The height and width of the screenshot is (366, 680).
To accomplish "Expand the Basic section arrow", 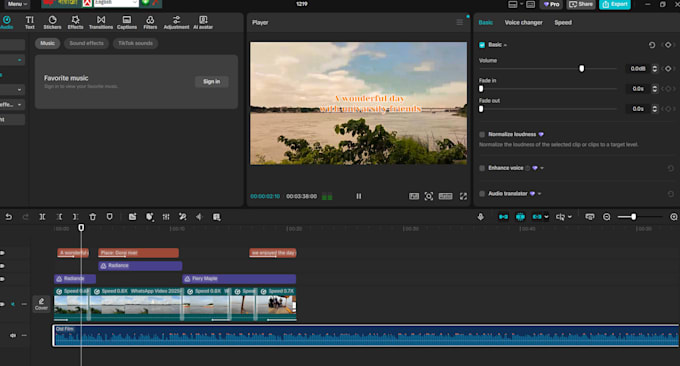I will (x=505, y=45).
